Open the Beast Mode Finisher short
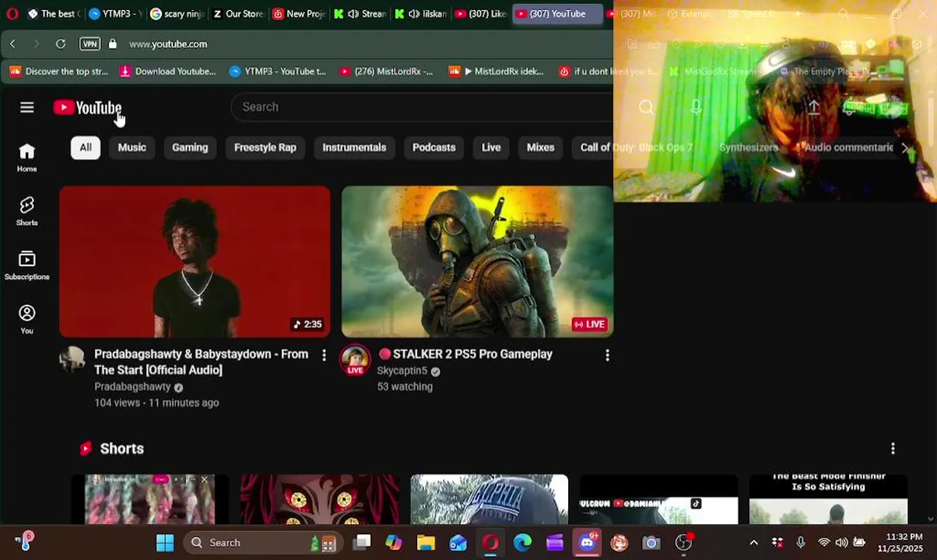Viewport: 937px width, 560px height. (x=828, y=499)
